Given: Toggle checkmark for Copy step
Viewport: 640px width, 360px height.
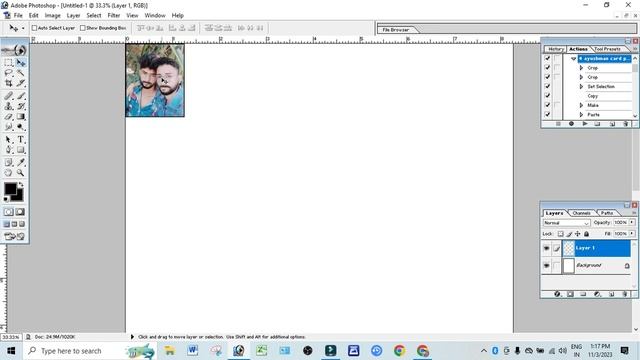Looking at the screenshot, I should (547, 96).
